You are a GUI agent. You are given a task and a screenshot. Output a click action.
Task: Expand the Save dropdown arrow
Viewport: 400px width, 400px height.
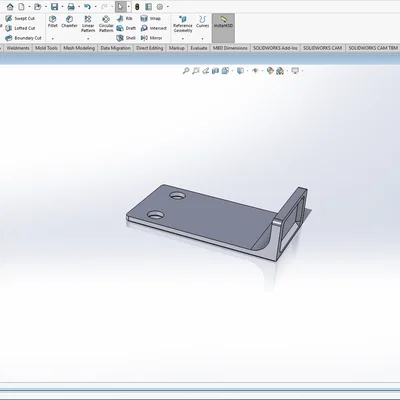click(x=62, y=6)
